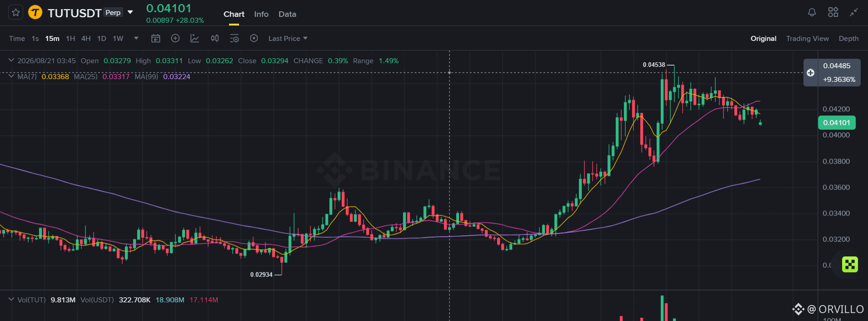868x321 pixels.
Task: Open the list settings toolbar icon
Action: pyautogui.click(x=234, y=39)
